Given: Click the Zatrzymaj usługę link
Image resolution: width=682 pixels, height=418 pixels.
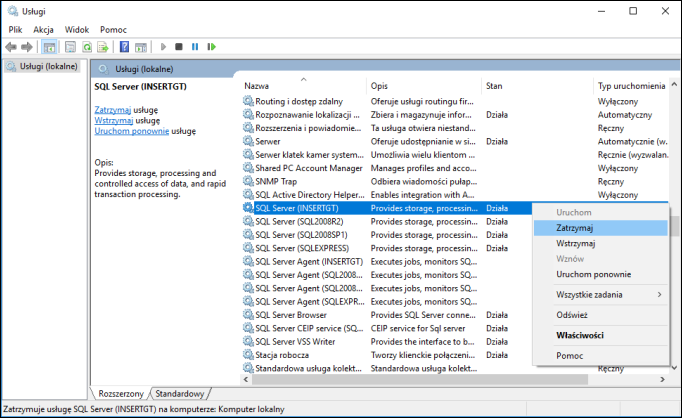Looking at the screenshot, I should [x=113, y=110].
